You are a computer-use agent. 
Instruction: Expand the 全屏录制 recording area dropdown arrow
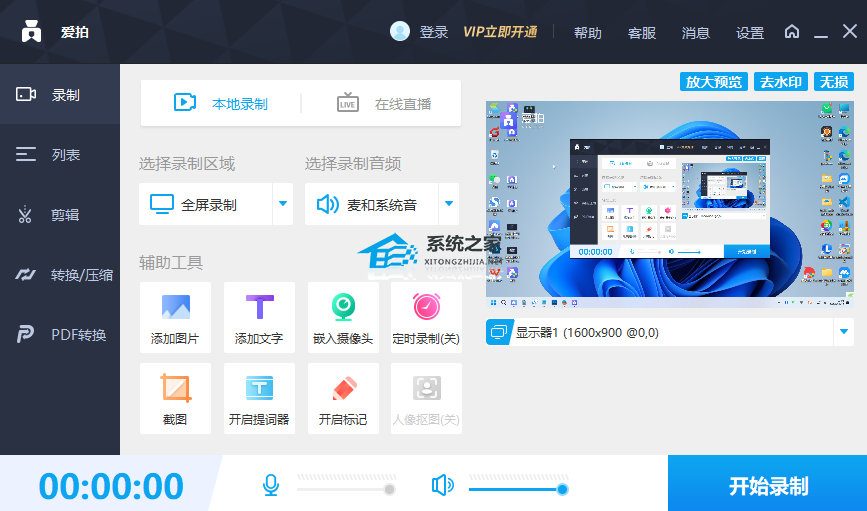pyautogui.click(x=283, y=204)
